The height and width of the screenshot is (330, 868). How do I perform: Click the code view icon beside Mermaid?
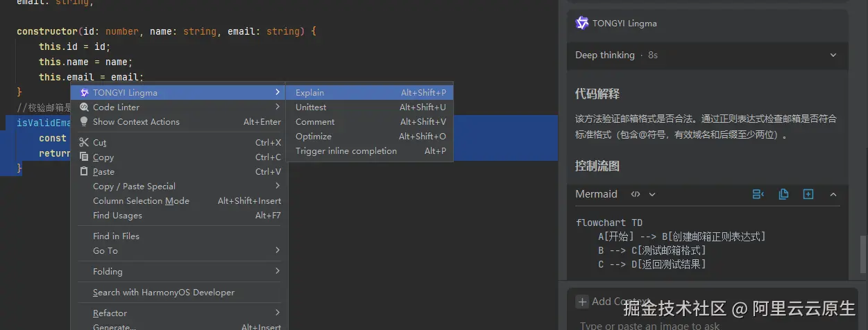tap(636, 194)
